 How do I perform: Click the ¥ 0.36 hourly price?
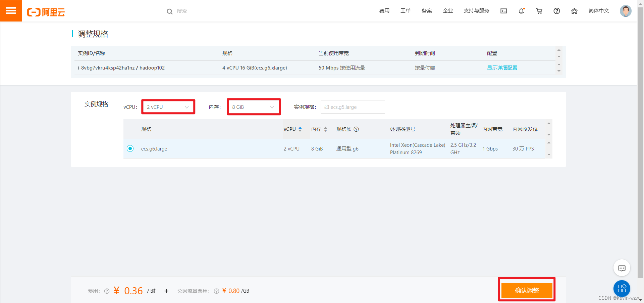[128, 291]
